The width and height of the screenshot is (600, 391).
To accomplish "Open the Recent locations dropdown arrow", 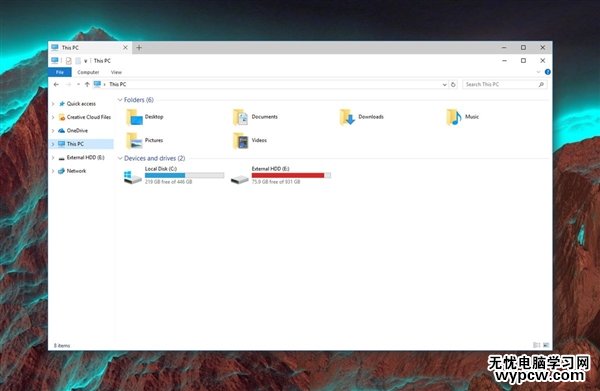I will pos(78,84).
